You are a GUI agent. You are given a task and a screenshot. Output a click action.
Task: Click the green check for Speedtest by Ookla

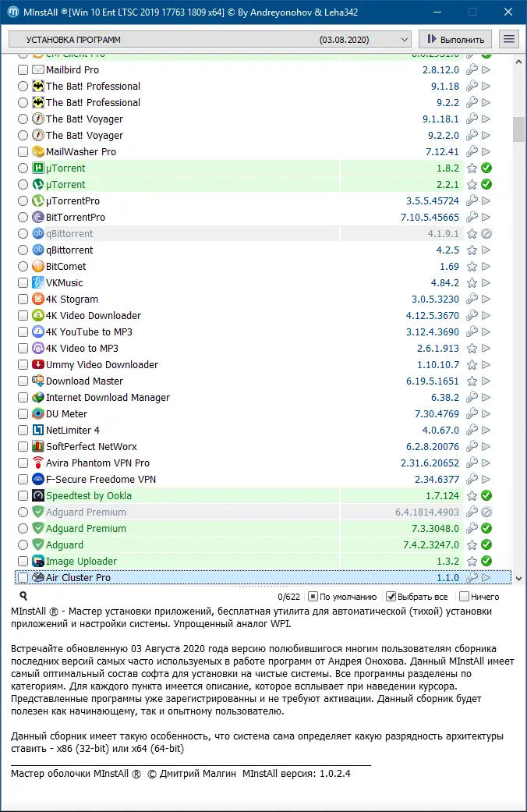[486, 495]
